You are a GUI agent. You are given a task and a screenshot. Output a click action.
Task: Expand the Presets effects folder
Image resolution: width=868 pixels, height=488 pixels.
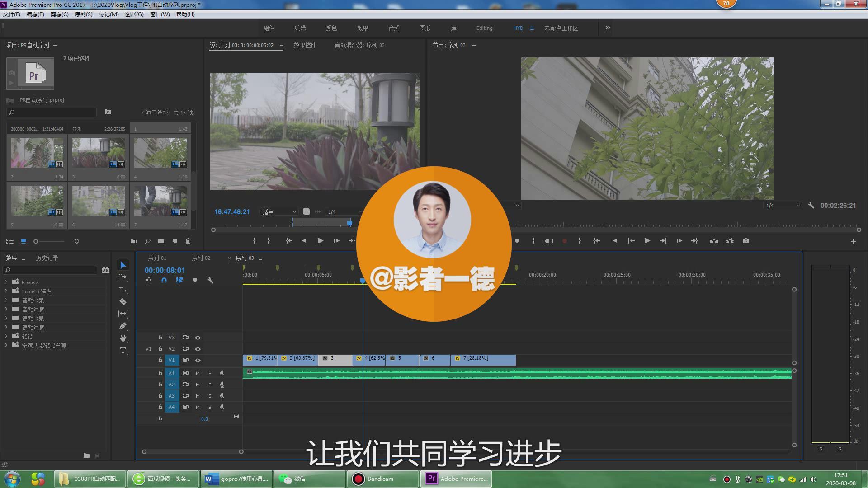pos(6,282)
